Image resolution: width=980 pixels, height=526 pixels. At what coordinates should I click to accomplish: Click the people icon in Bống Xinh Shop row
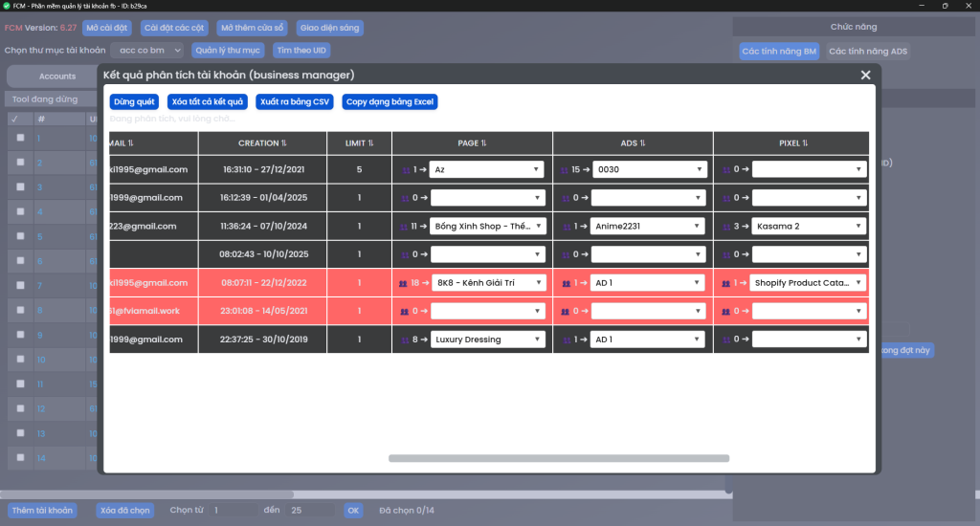click(404, 227)
